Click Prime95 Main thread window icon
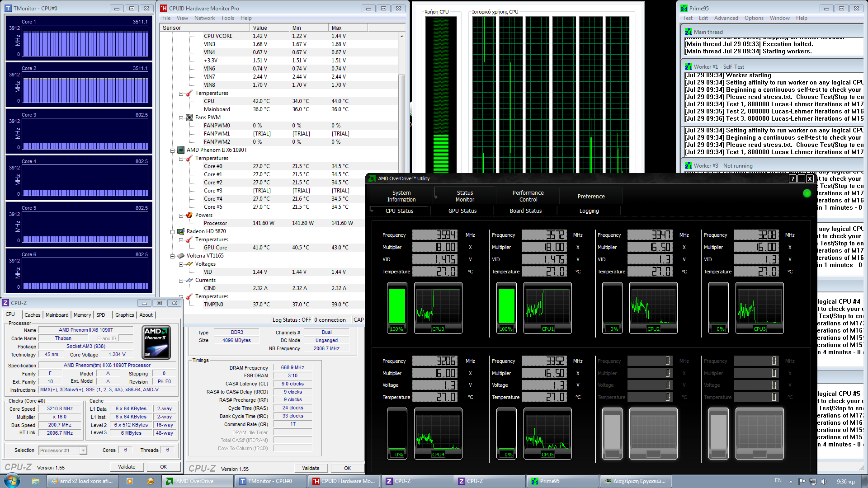Image resolution: width=868 pixels, height=488 pixels. [689, 32]
